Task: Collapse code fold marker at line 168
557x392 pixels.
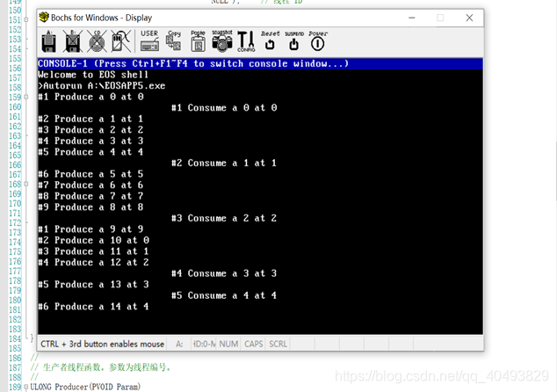Action: pos(26,184)
